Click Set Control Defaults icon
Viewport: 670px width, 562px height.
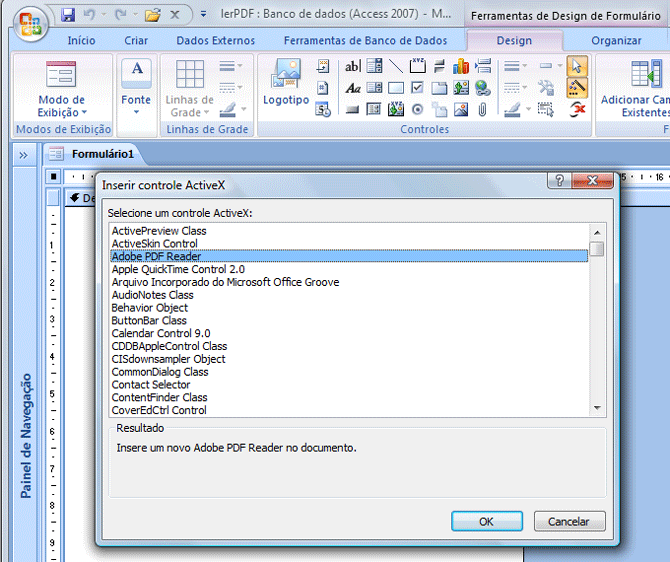pos(546,88)
